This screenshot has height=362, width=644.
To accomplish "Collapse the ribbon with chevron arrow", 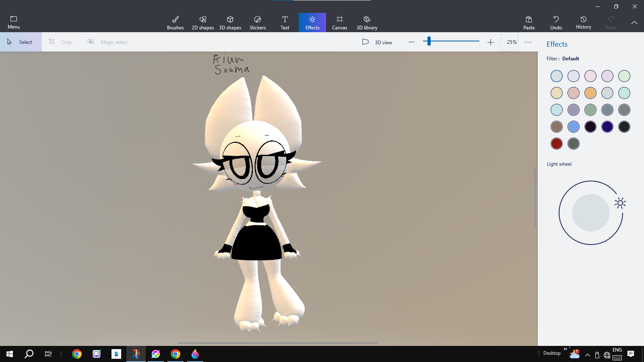I will click(x=634, y=23).
